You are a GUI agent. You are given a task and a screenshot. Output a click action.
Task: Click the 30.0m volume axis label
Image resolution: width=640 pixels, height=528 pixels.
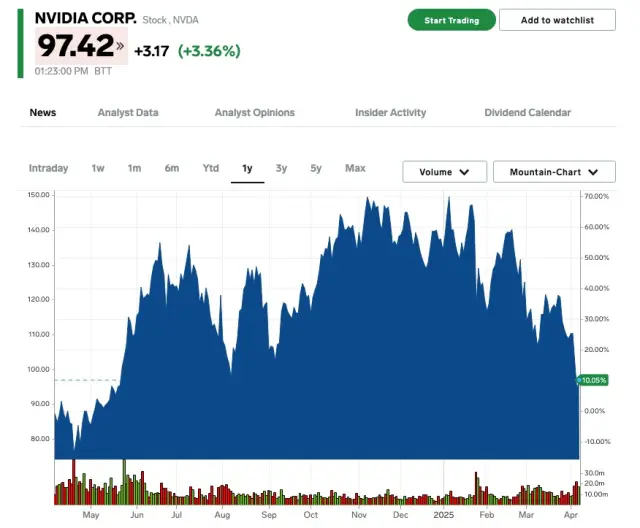(x=595, y=473)
